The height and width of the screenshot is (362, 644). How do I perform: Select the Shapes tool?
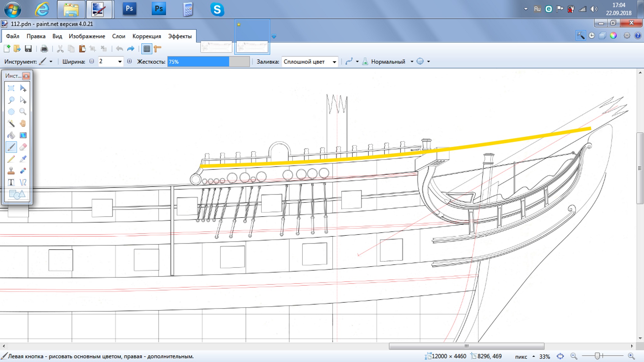tap(17, 194)
